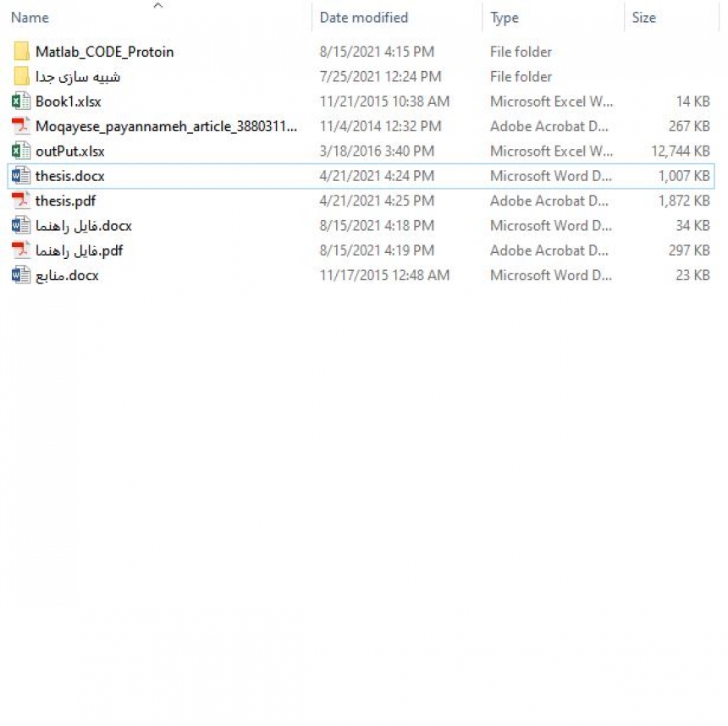
Task: Select the شبیه سازی جدا folder name
Action: [78, 77]
